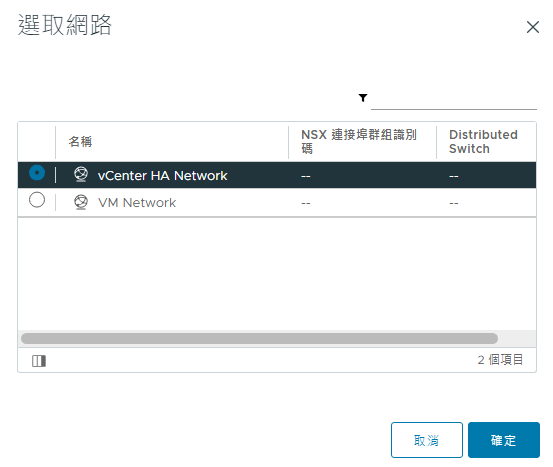
Task: Click the vCenter HA Network globe icon
Action: [81, 174]
